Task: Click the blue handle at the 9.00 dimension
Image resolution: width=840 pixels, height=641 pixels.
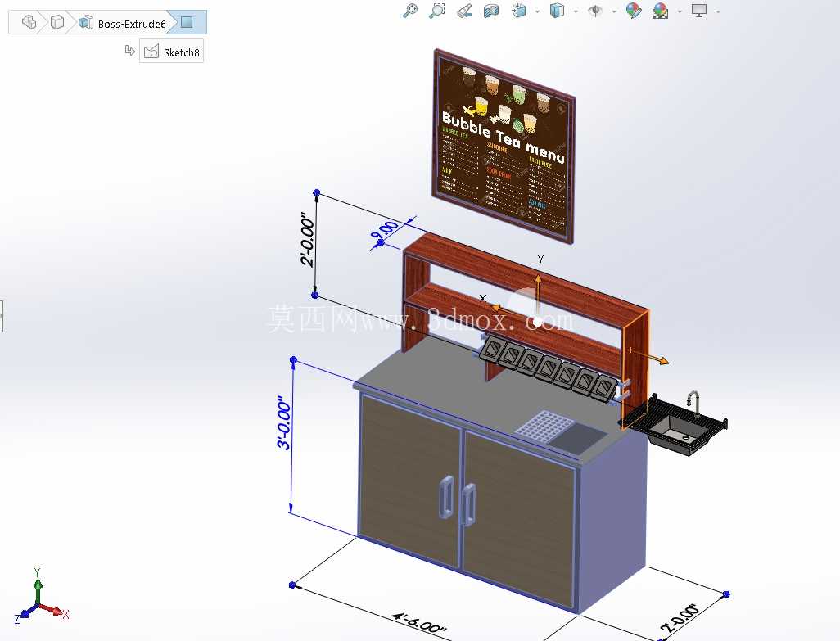Action: 381,243
